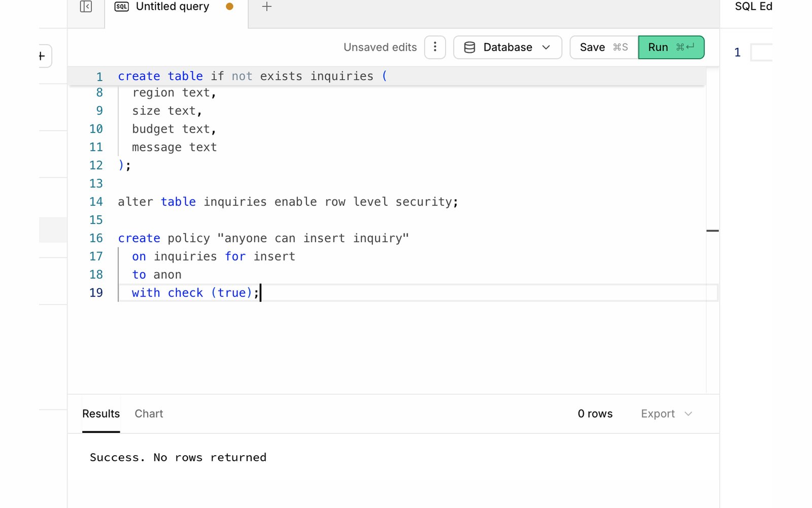Click line number 16 in gutter
Viewport: 812px width, 508px height.
coord(96,238)
